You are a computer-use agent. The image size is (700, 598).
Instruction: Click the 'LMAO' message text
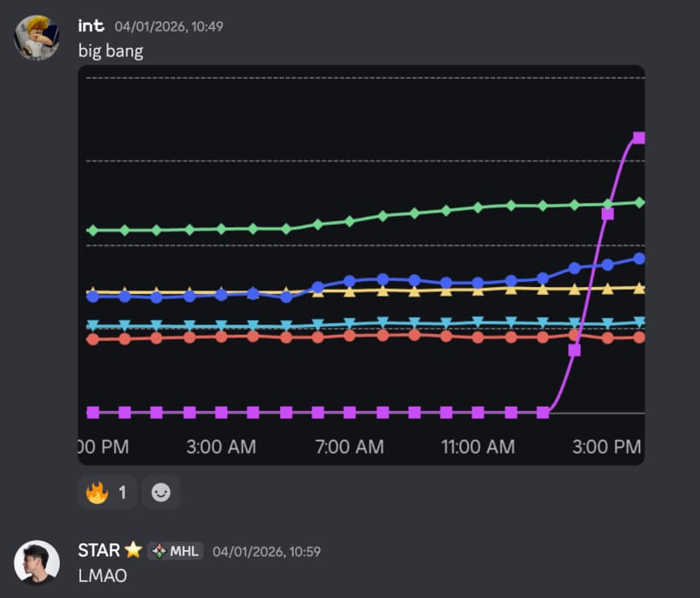point(102,576)
